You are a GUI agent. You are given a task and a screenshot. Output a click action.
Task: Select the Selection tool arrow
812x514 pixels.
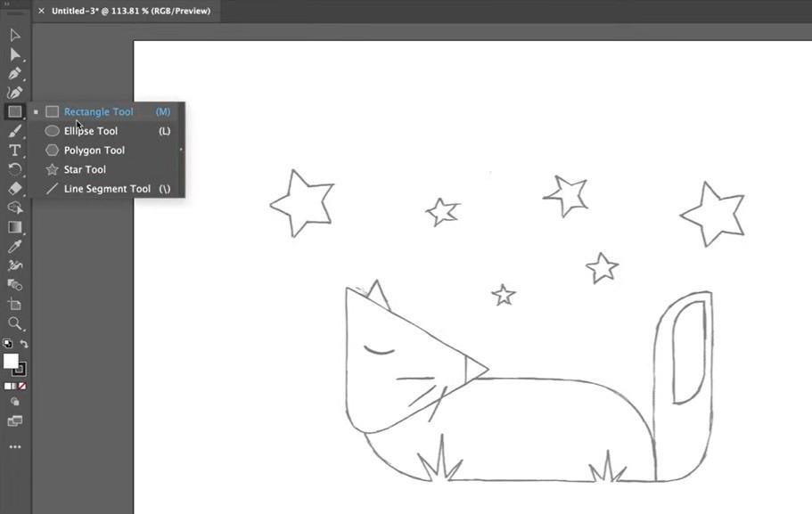coord(14,35)
